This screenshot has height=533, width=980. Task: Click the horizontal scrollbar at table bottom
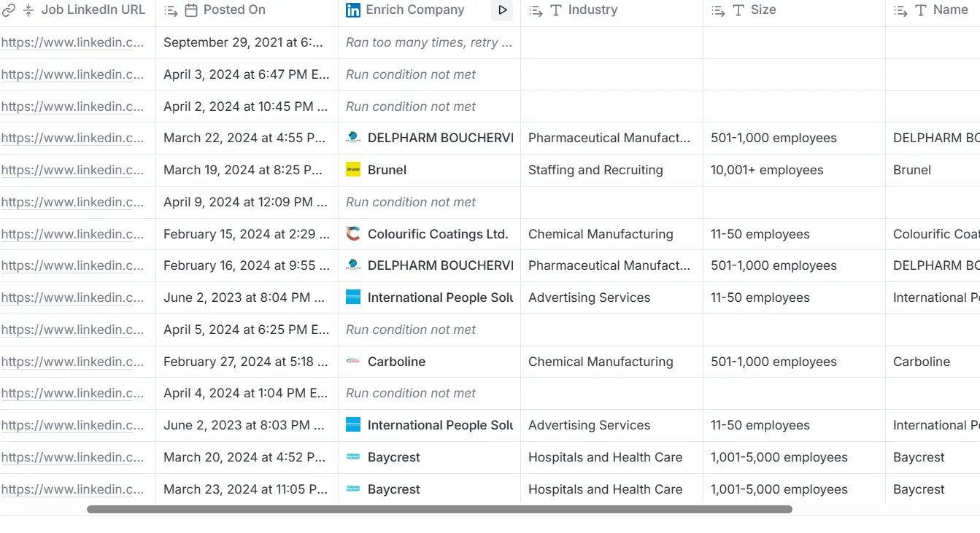coord(439,510)
